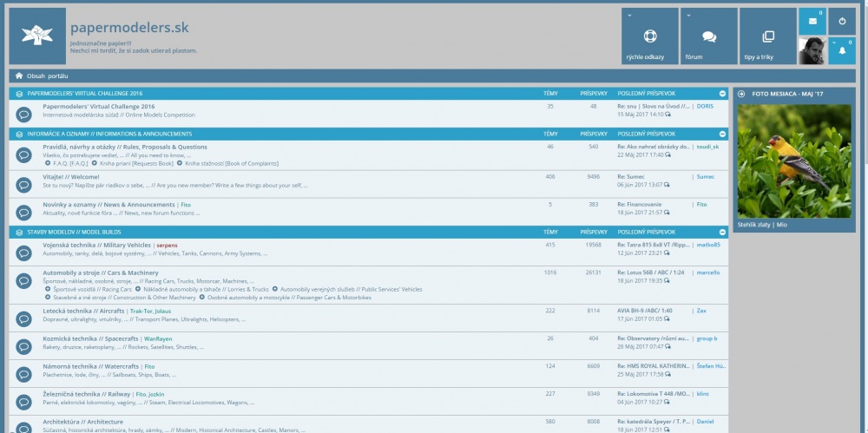Screen dimensions: 868x433
Task: View latest post icon beside 26 Máj 2017 07:47
Action: click(667, 346)
